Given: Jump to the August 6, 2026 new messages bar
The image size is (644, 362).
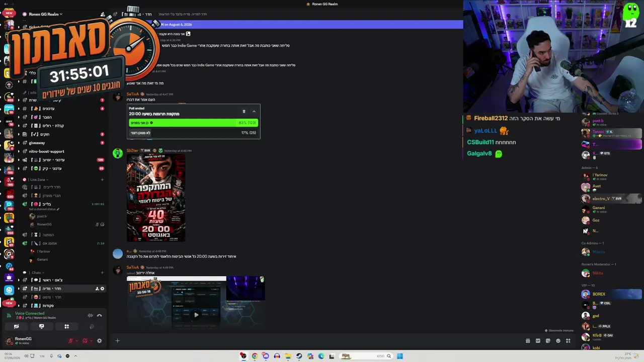Looking at the screenshot, I should tap(286, 24).
